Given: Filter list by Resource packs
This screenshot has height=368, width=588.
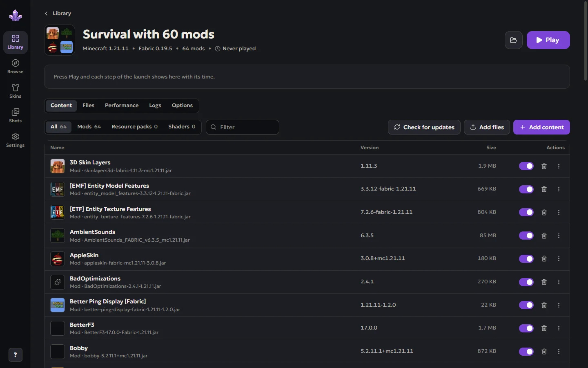Looking at the screenshot, I should (135, 127).
